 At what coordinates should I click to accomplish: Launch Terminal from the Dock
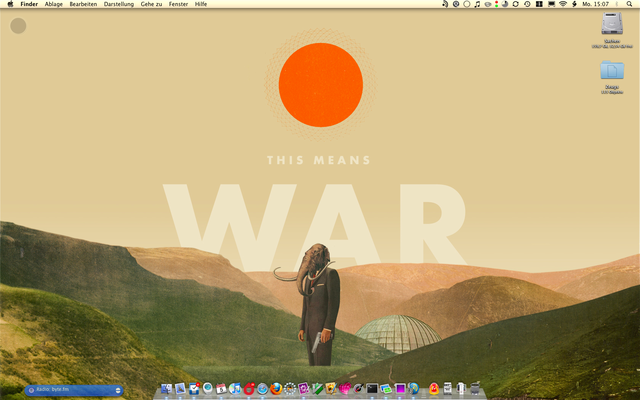coord(372,389)
